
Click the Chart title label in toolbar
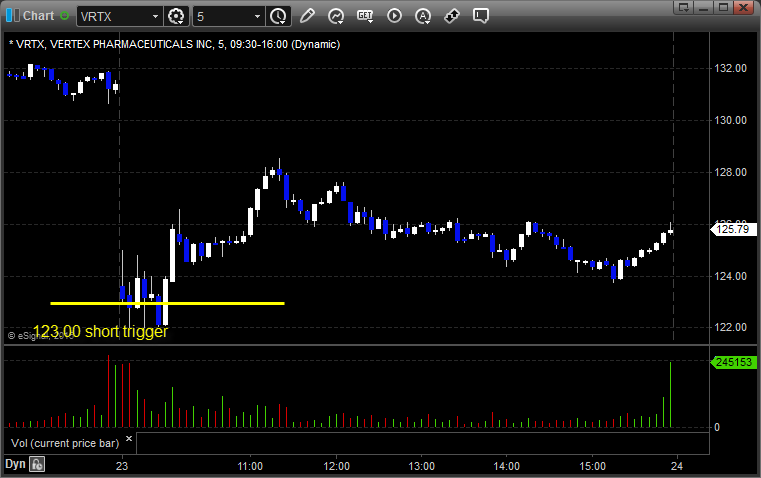click(39, 16)
